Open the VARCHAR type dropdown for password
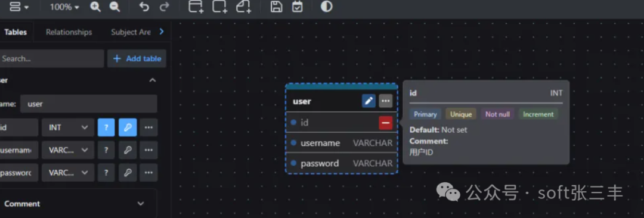This screenshot has width=644, height=218. point(68,173)
